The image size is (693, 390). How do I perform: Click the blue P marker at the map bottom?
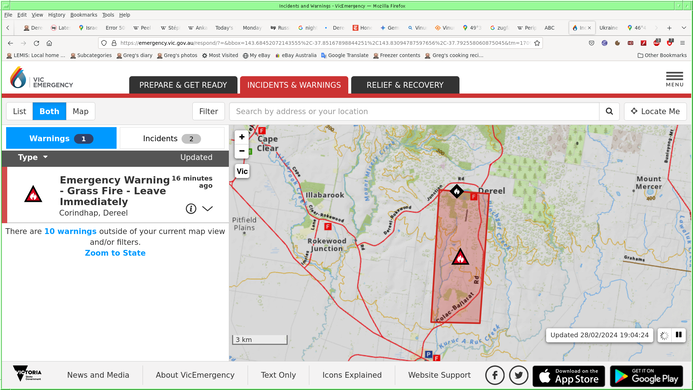click(428, 354)
